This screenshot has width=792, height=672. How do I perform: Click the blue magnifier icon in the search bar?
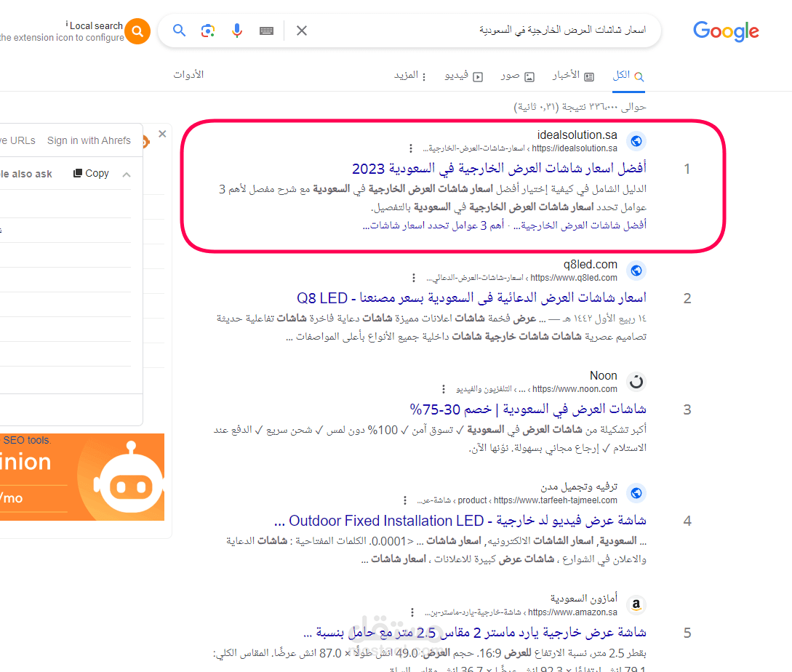click(179, 31)
